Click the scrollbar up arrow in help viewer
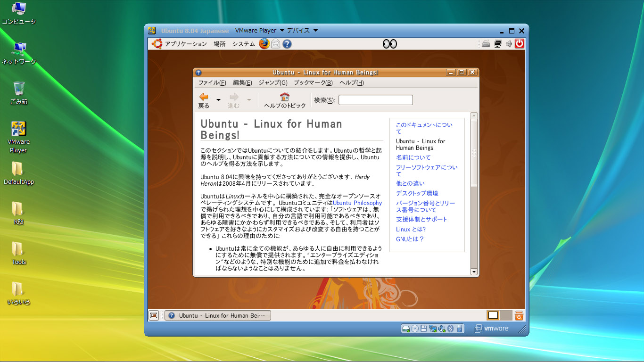Screen dimensions: 644x362 coord(474,115)
